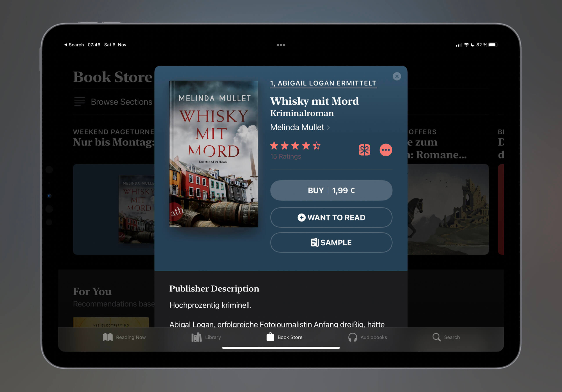Download a sample with the Sample button
562x392 pixels.
point(331,243)
